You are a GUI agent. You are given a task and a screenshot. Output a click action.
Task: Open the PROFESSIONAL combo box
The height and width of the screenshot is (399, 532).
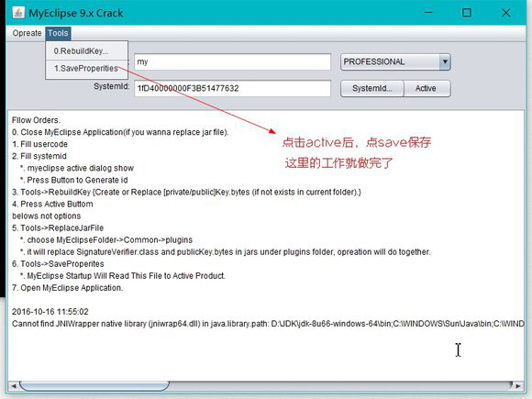click(x=395, y=61)
